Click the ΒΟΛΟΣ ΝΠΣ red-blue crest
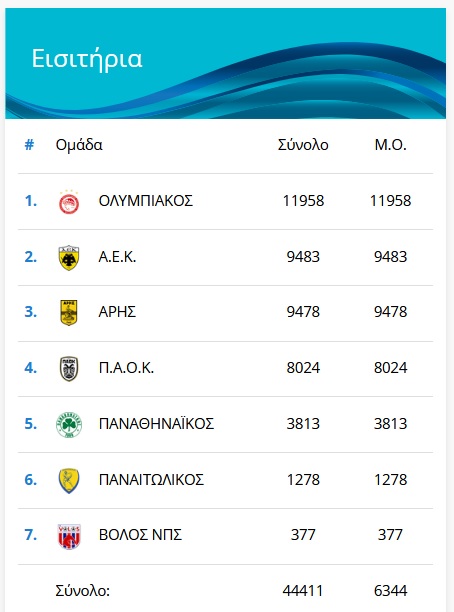This screenshot has height=612, width=454. click(69, 536)
